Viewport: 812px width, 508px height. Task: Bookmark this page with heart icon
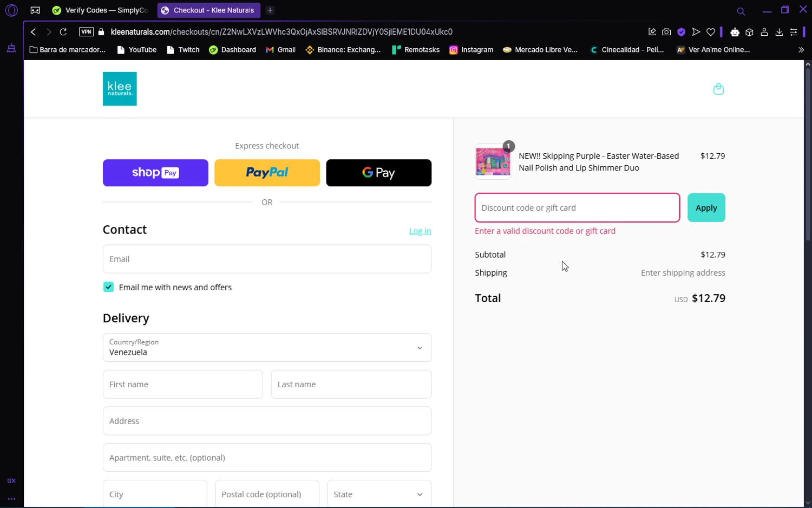coord(711,32)
